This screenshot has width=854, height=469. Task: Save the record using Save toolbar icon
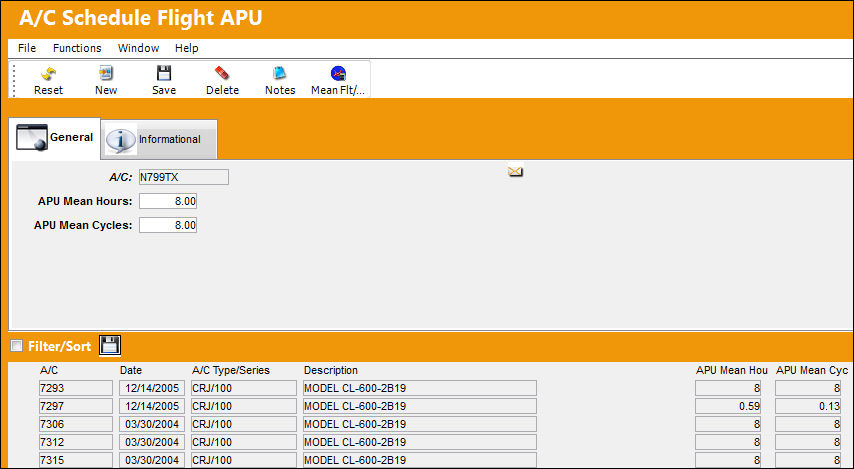(x=163, y=73)
